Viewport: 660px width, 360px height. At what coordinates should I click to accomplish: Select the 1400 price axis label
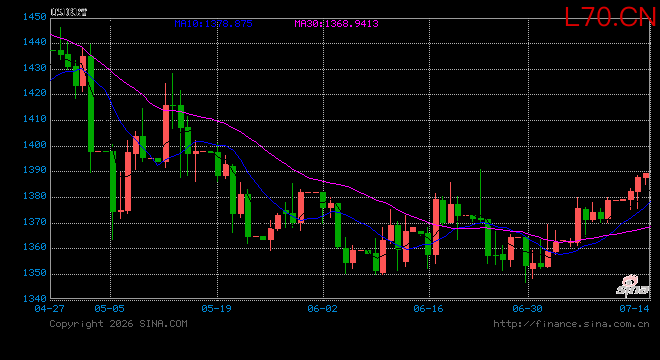(x=35, y=145)
